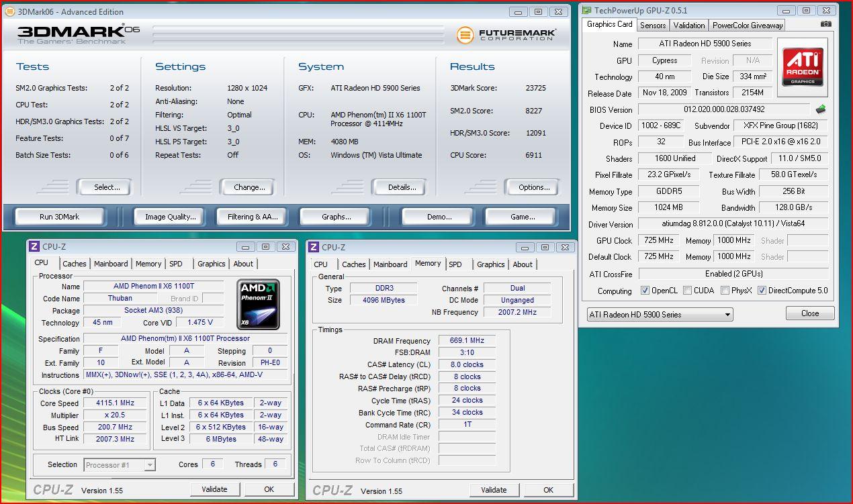Click the Image Quality... button
Image resolution: width=853 pixels, height=504 pixels.
coord(171,217)
